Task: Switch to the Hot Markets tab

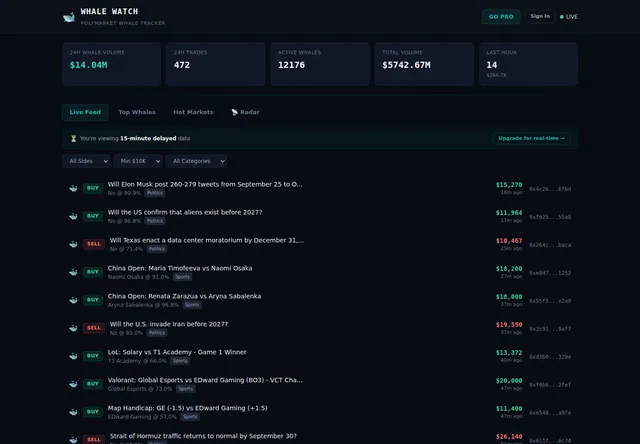Action: [193, 112]
